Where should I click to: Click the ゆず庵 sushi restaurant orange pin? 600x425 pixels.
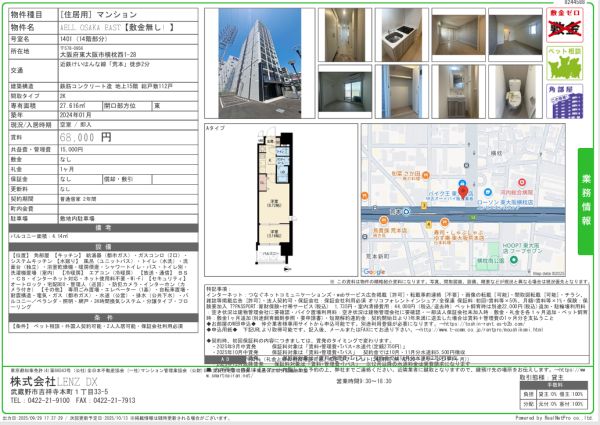tap(444, 222)
